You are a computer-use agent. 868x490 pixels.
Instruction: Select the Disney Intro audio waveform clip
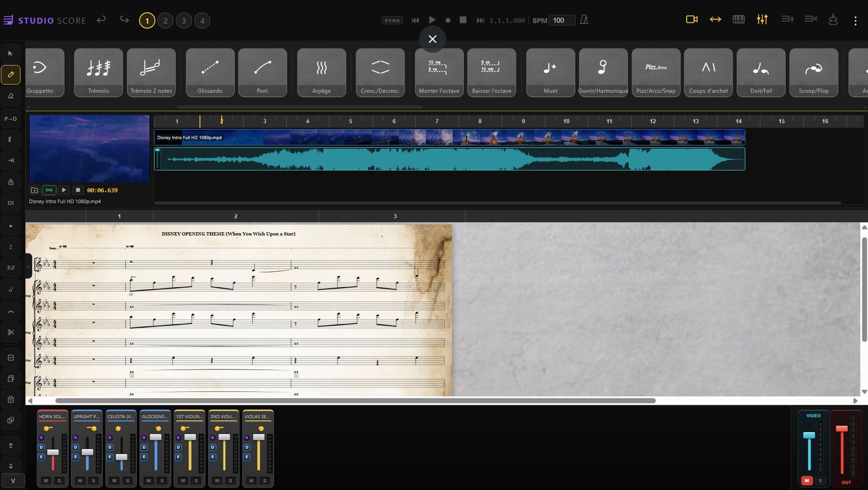[449, 159]
